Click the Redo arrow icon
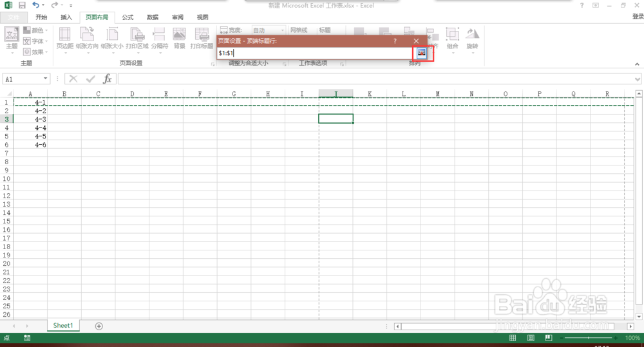 pyautogui.click(x=54, y=5)
